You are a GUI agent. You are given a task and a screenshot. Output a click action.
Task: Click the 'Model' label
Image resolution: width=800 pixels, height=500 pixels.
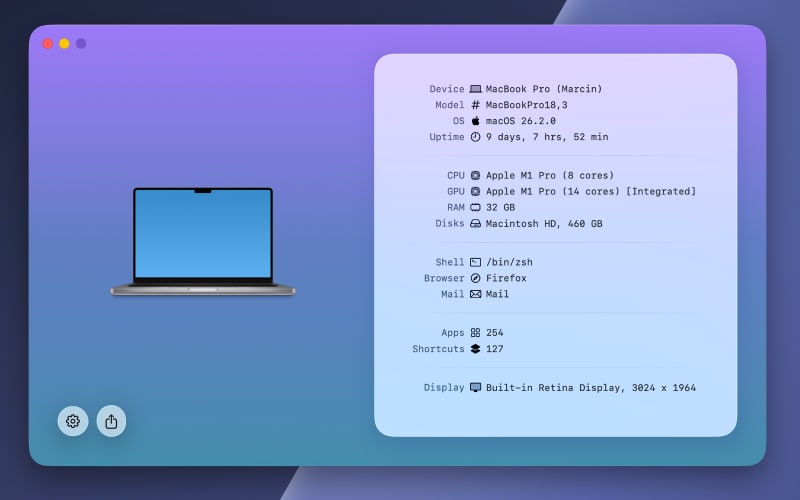449,105
